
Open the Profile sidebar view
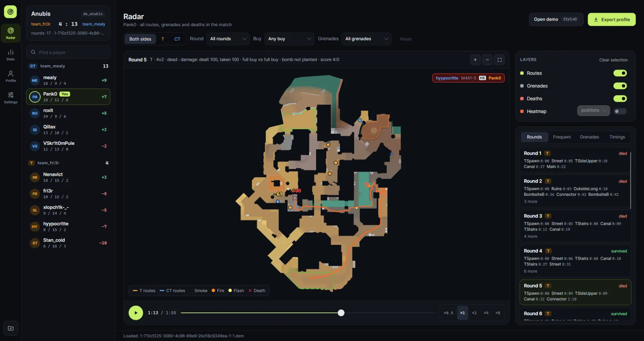(10, 76)
